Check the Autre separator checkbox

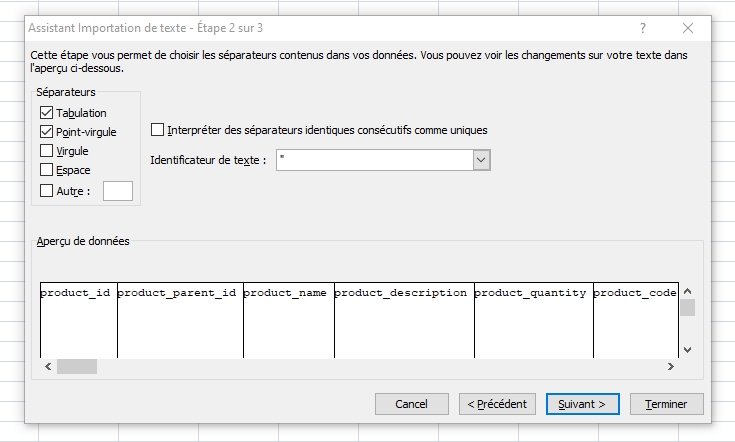point(46,191)
